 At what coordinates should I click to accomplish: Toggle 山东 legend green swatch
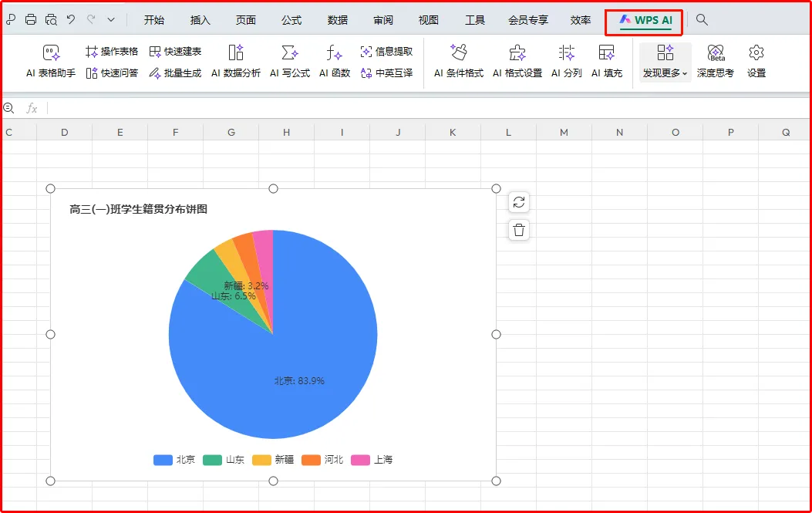pyautogui.click(x=212, y=460)
